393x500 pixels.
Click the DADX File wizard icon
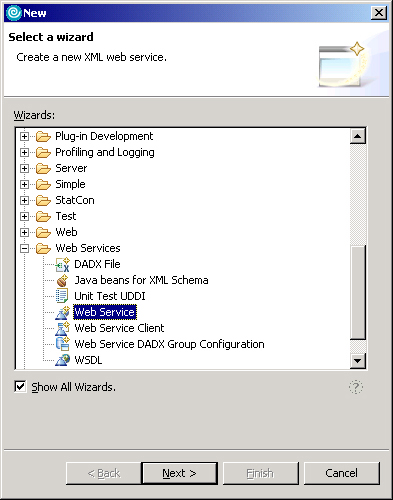pos(62,264)
